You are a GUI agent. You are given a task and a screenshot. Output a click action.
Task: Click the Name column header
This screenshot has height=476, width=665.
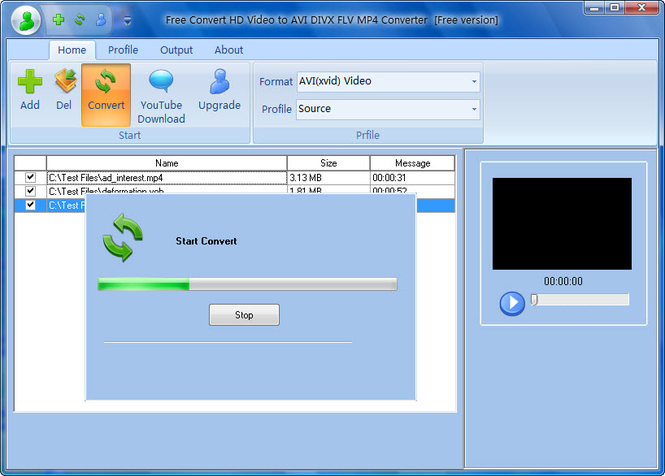click(x=167, y=163)
